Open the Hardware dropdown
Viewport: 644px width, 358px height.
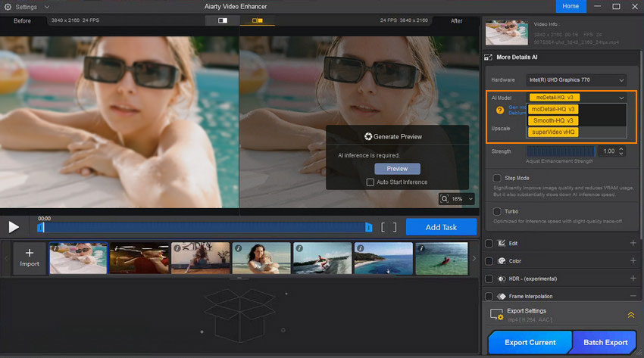point(577,79)
